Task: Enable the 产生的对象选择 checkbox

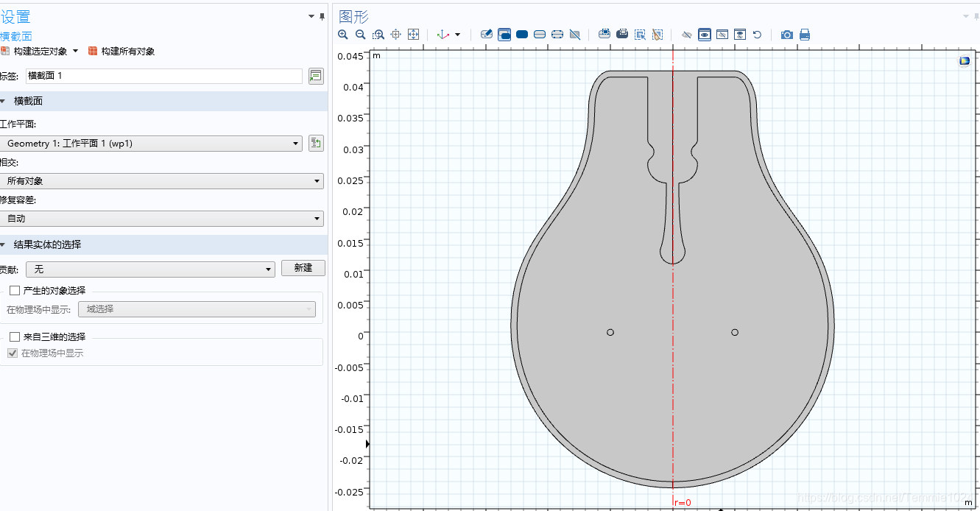Action: tap(15, 291)
